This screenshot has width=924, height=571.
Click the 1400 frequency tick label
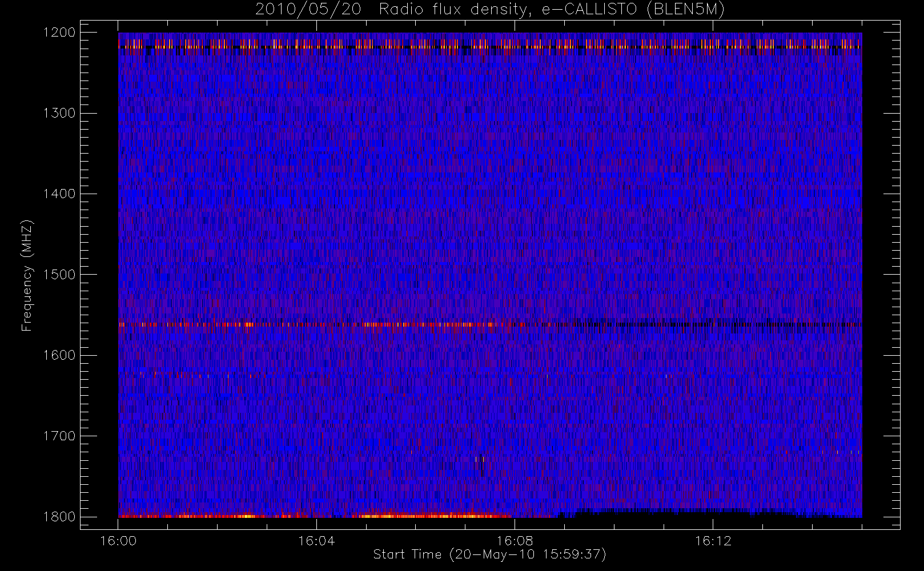click(59, 194)
